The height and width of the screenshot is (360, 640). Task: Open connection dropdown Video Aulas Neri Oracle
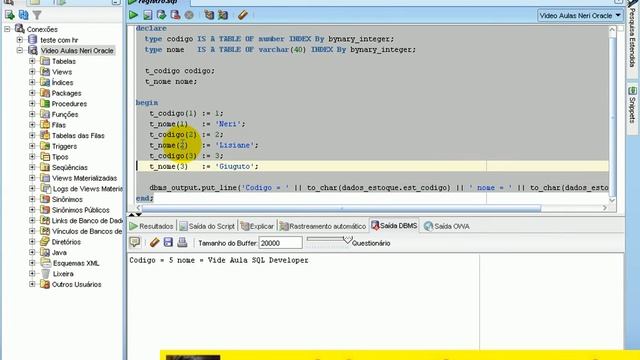580,16
